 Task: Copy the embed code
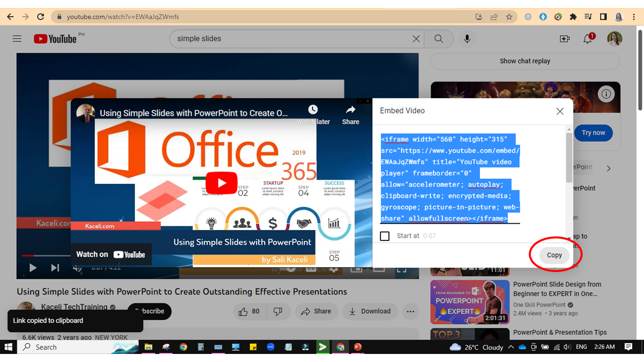[x=554, y=255]
